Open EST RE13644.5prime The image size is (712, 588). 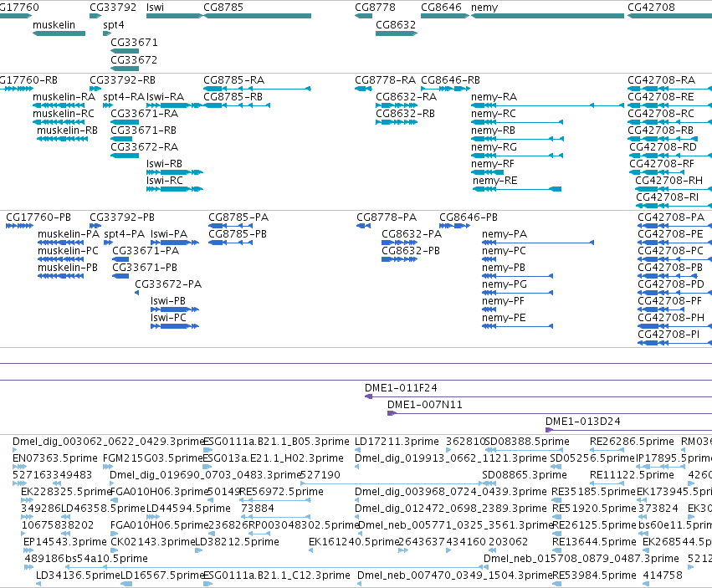click(594, 542)
